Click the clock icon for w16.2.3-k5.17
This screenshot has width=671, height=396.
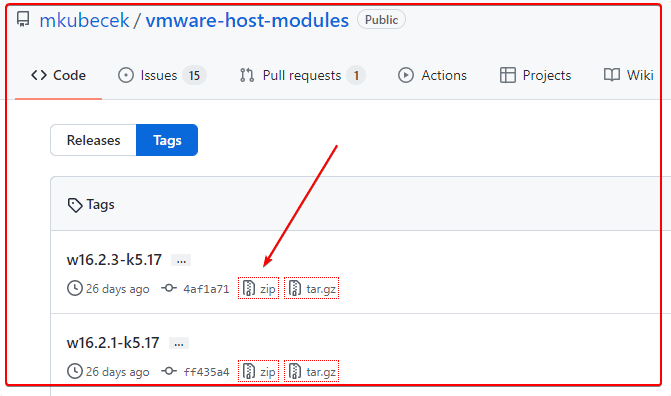(x=75, y=288)
